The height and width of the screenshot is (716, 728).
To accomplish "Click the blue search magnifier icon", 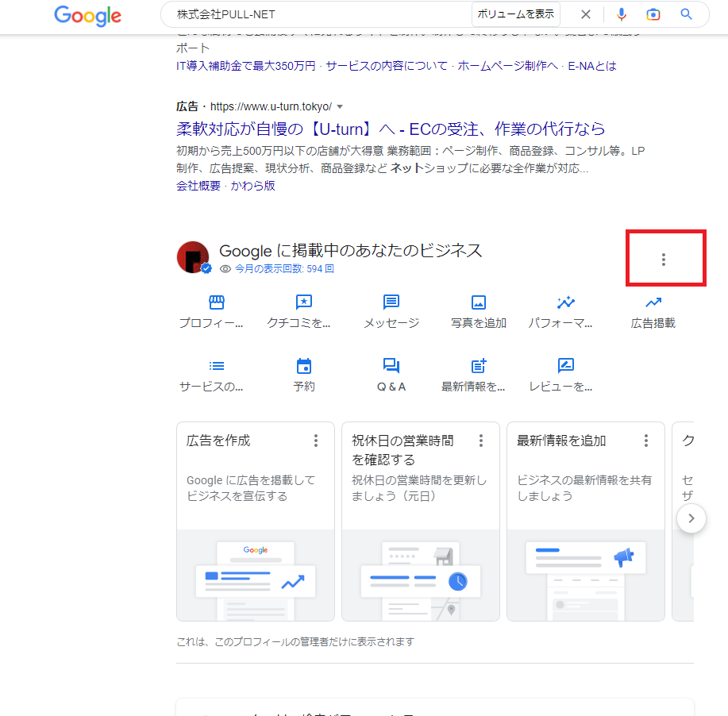I will pos(686,14).
